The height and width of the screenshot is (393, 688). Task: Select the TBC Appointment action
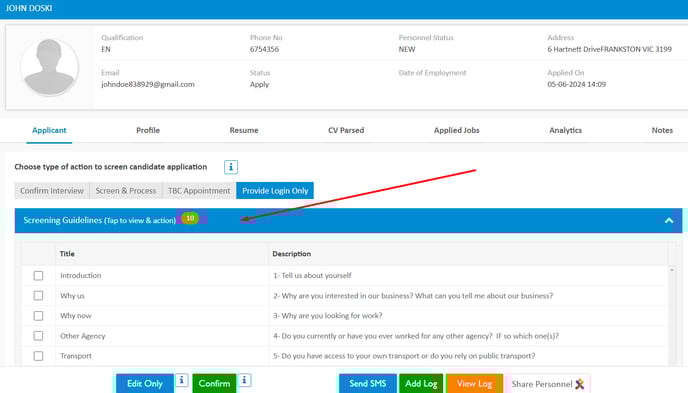[x=199, y=191]
